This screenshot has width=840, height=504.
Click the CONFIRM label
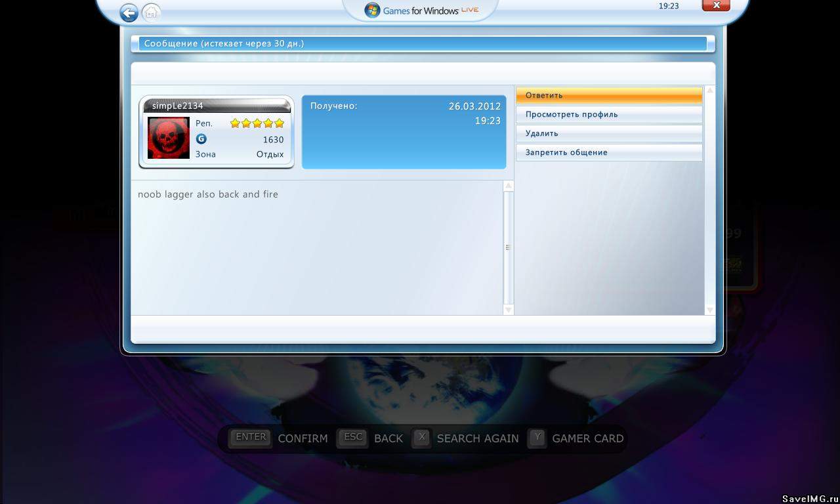(303, 438)
